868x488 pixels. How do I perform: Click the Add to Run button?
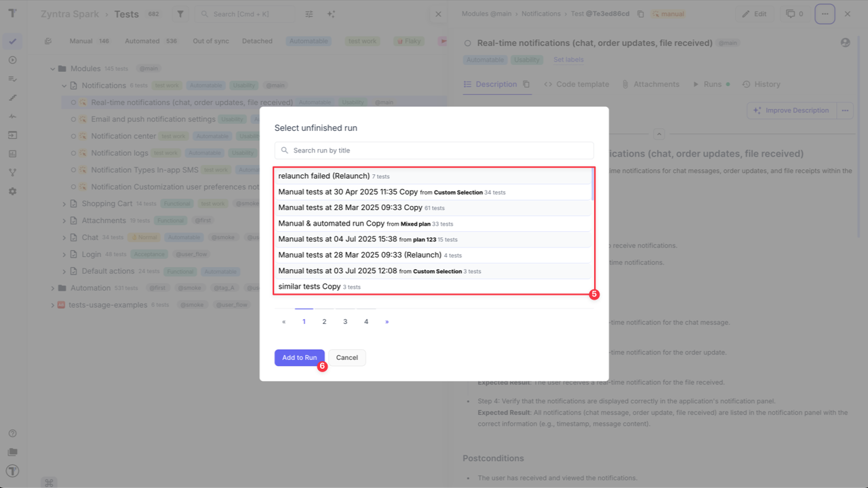point(299,357)
